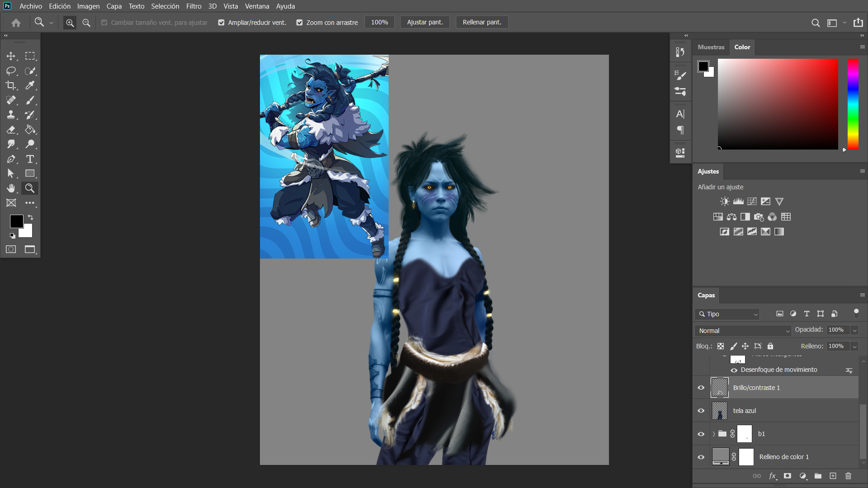Add a Brightness/Contrast adjustment
This screenshot has width=868, height=488.
(725, 202)
